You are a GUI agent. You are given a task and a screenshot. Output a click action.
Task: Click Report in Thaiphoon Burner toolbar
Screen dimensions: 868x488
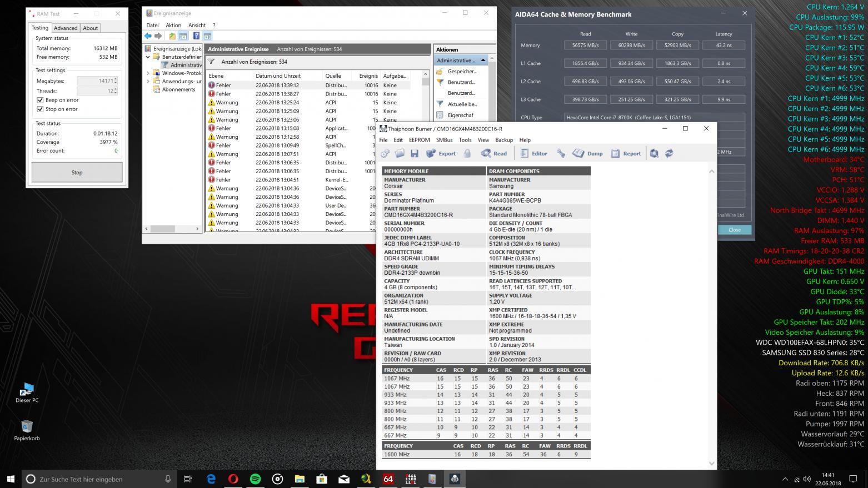point(626,154)
